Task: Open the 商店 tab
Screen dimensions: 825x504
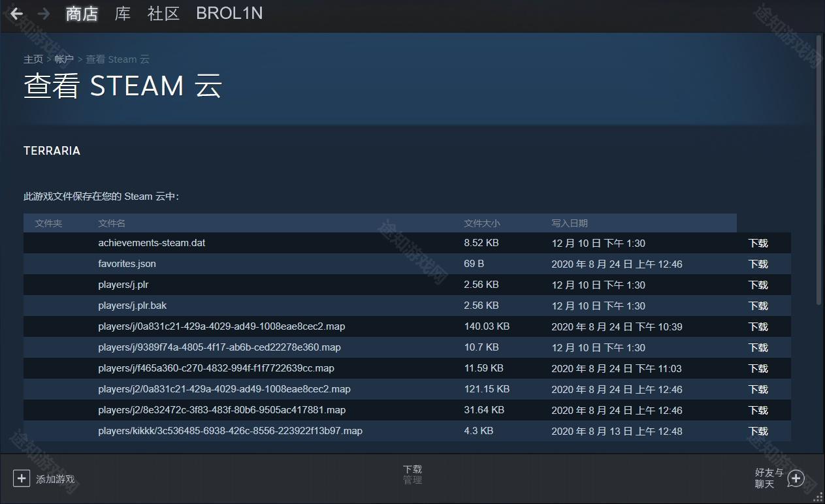Action: [82, 14]
